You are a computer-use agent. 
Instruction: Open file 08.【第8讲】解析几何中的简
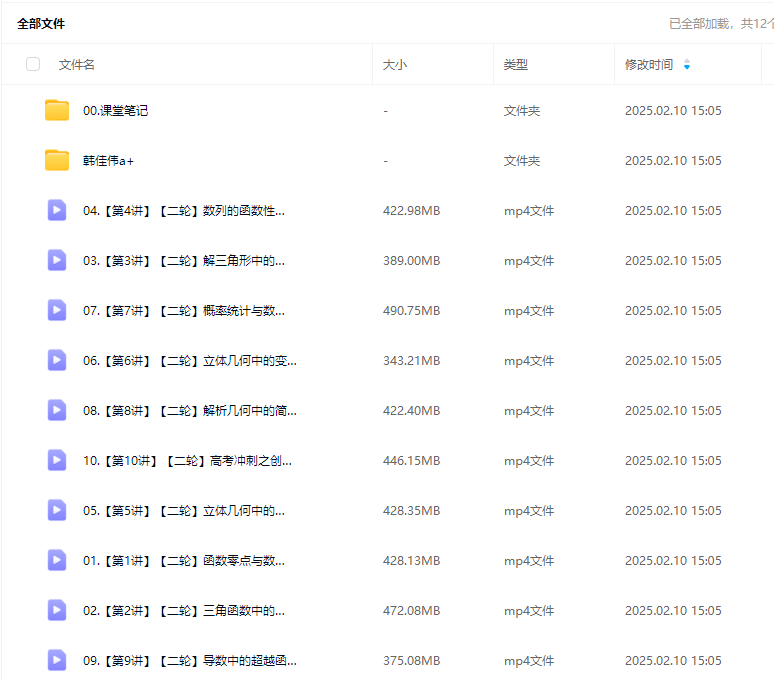189,411
